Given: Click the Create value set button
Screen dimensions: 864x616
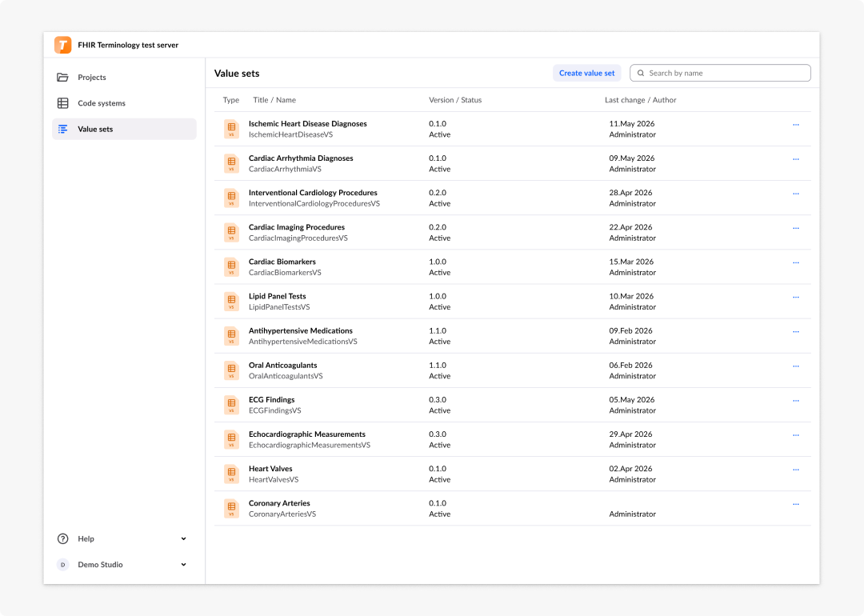Looking at the screenshot, I should [x=587, y=73].
